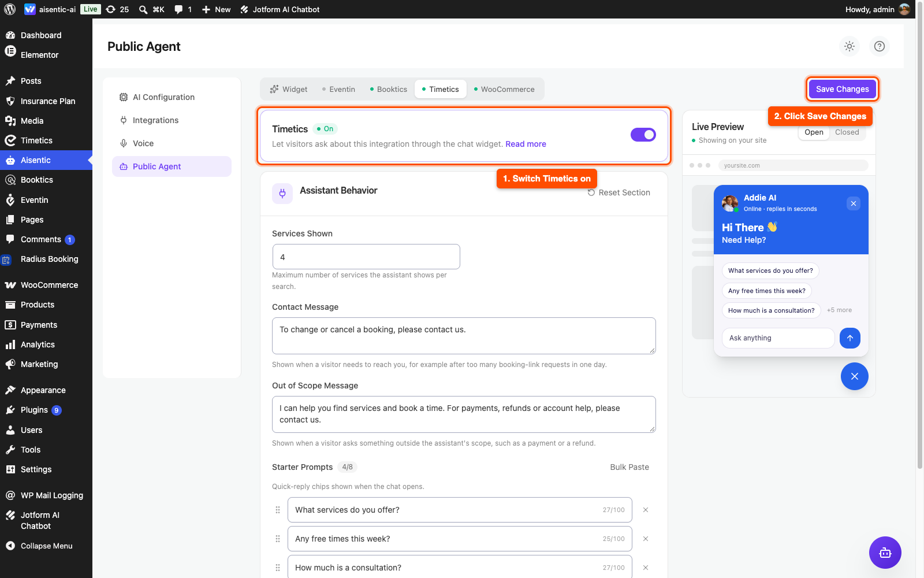This screenshot has height=578, width=924.
Task: Close the Addie AI chat header
Action: [x=854, y=203]
